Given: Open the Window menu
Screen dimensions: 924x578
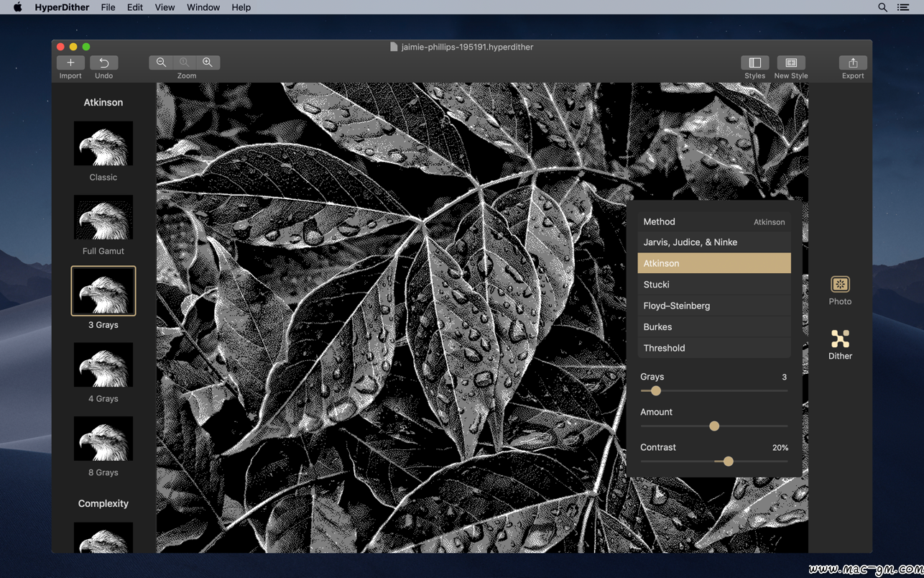Looking at the screenshot, I should (203, 7).
